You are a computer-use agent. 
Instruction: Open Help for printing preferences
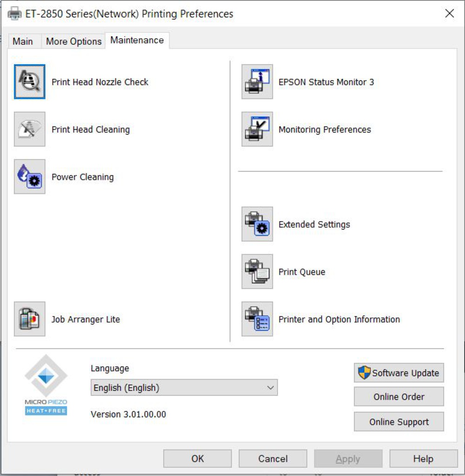coord(423,459)
